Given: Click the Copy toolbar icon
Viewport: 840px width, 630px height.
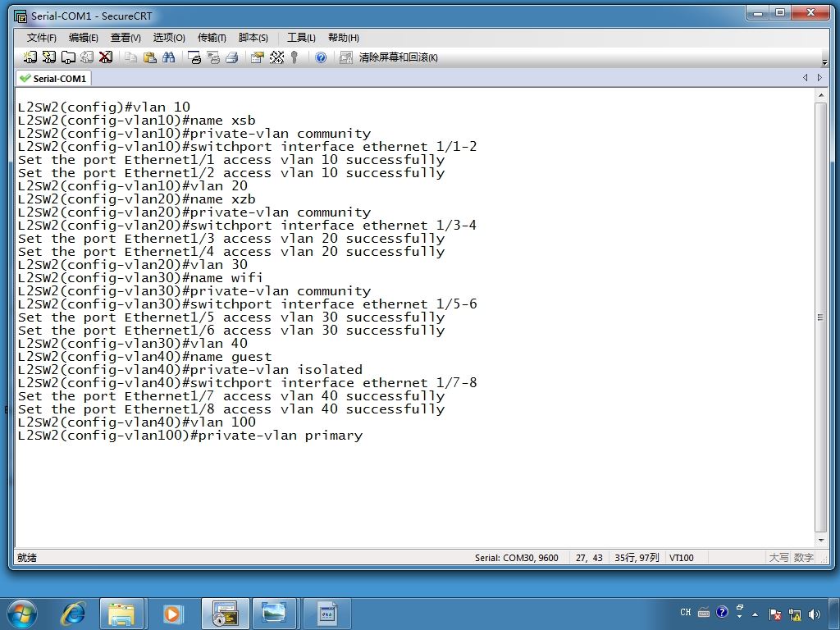Looking at the screenshot, I should click(x=130, y=57).
